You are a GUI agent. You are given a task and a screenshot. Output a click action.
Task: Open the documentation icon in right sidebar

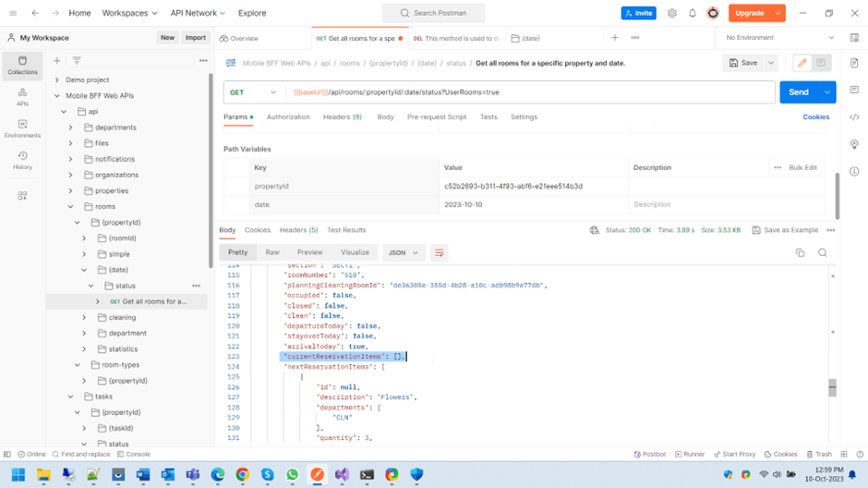coord(854,63)
